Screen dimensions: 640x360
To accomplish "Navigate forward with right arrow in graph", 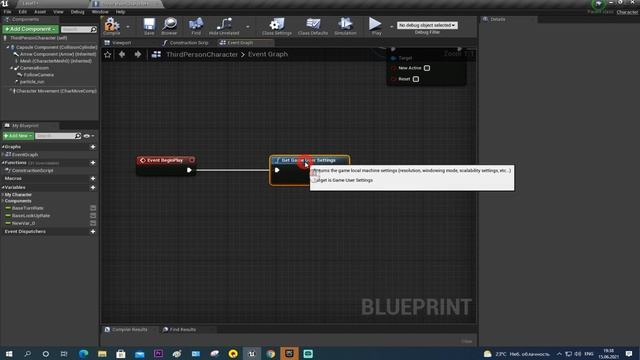I will click(138, 54).
